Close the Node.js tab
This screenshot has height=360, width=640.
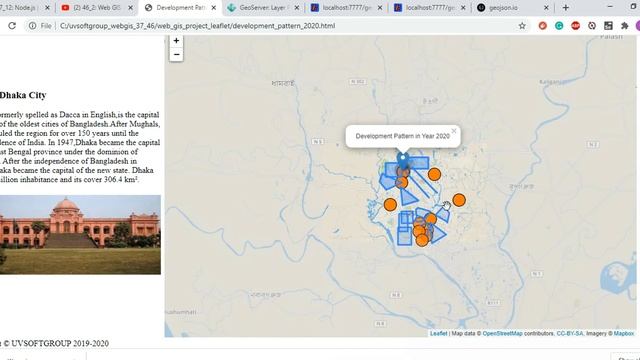(47, 8)
